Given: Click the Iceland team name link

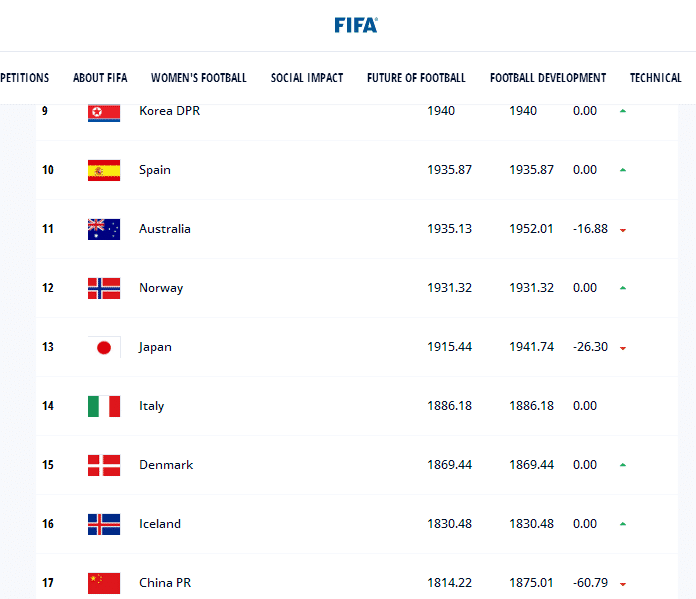Looking at the screenshot, I should tap(160, 524).
